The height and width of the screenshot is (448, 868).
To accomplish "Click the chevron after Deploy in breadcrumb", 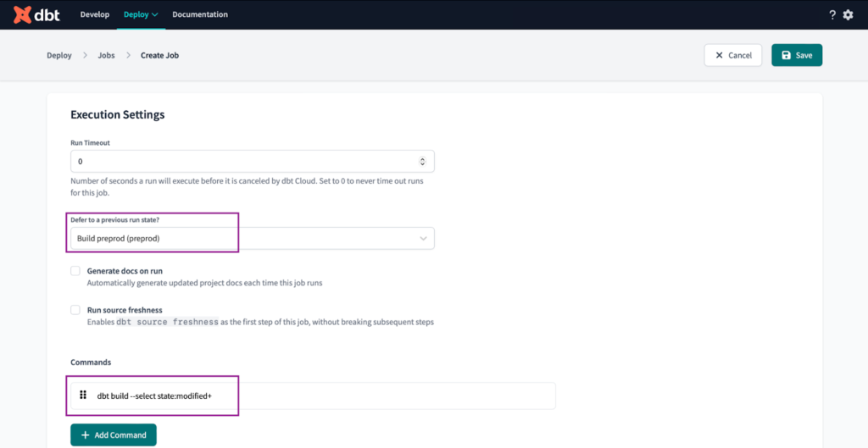I will pyautogui.click(x=86, y=55).
